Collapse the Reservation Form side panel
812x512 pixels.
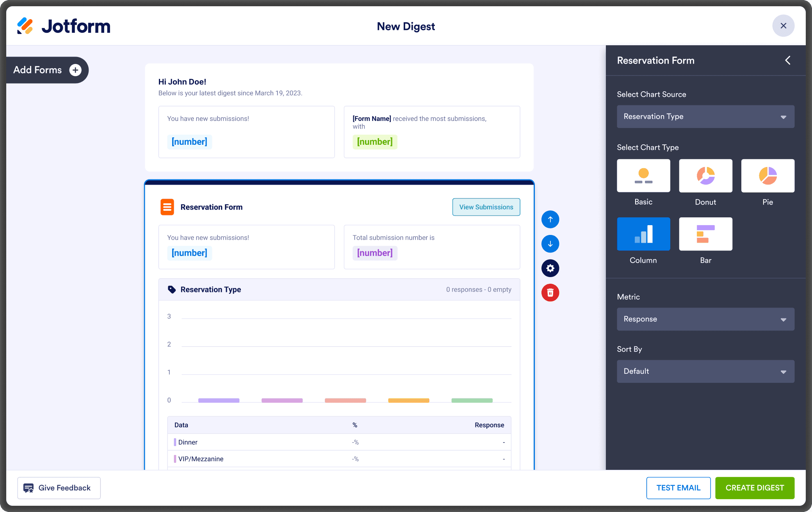tap(788, 60)
